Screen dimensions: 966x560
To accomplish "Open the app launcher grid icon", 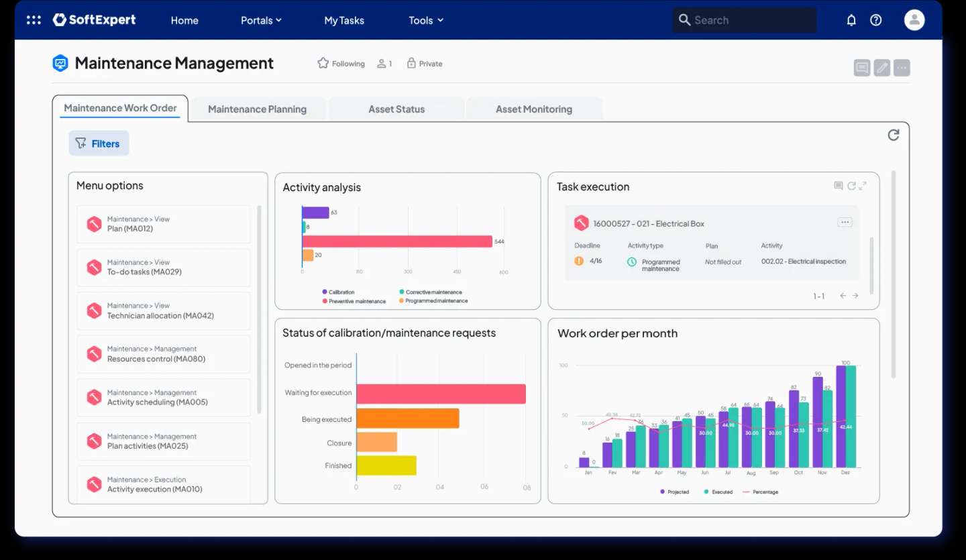I will coord(34,20).
